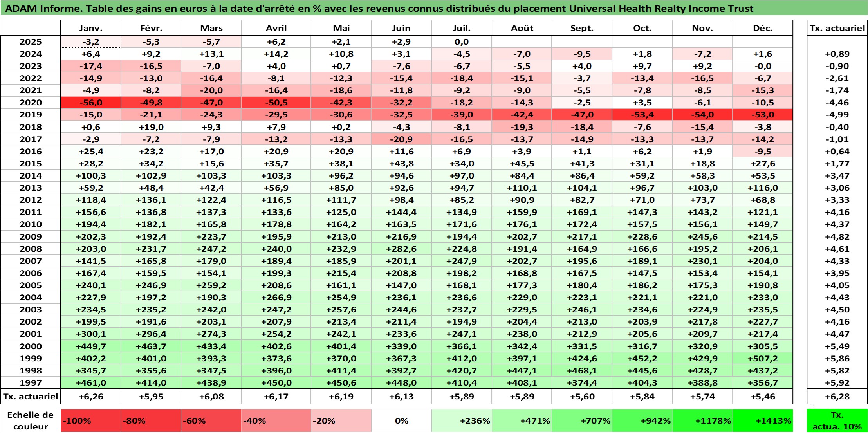Screen dimensions: 868x433
Task: Click the 'Oct.' column header
Action: (642, 28)
